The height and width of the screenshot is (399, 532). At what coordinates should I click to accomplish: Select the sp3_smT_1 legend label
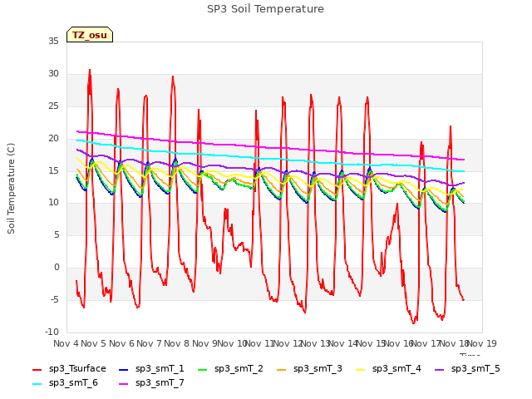click(160, 369)
